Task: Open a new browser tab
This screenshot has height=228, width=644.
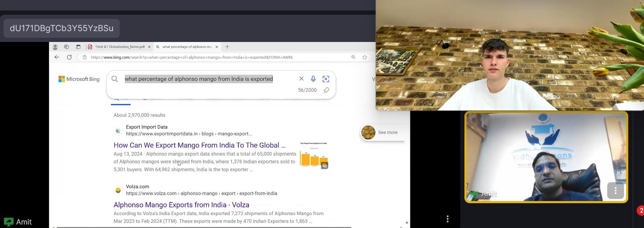Action: coord(227,47)
